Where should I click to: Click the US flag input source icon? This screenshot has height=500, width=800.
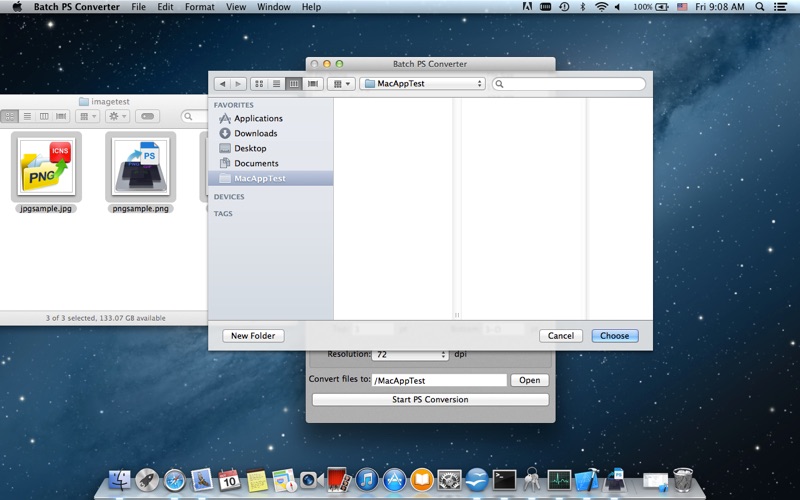682,7
